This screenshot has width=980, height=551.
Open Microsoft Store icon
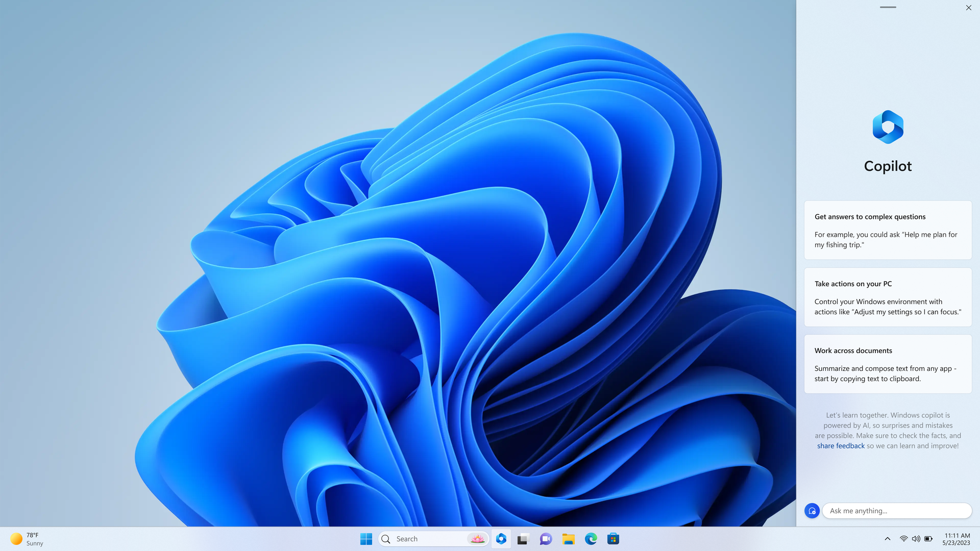[x=613, y=538]
